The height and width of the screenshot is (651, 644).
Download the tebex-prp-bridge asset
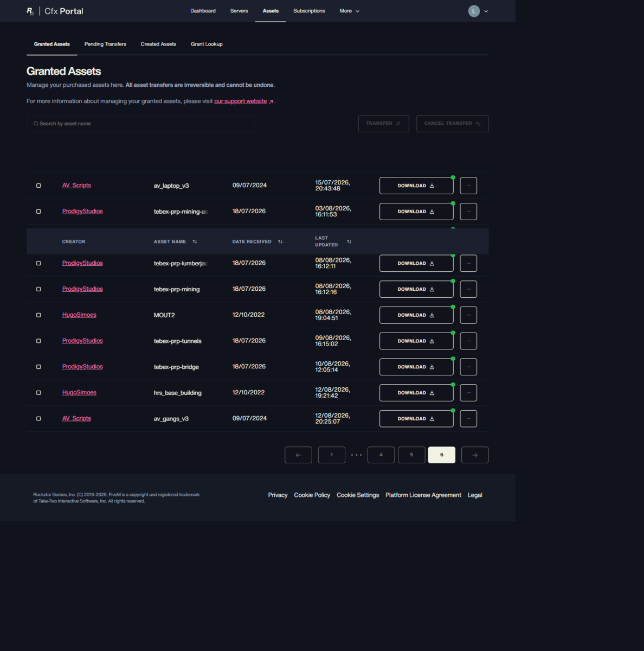pos(416,367)
